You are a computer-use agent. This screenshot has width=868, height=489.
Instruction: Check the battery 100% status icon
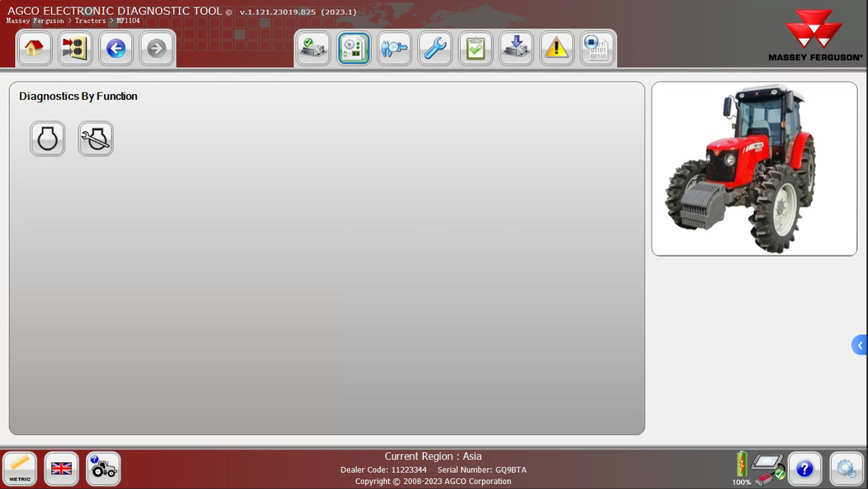(742, 469)
